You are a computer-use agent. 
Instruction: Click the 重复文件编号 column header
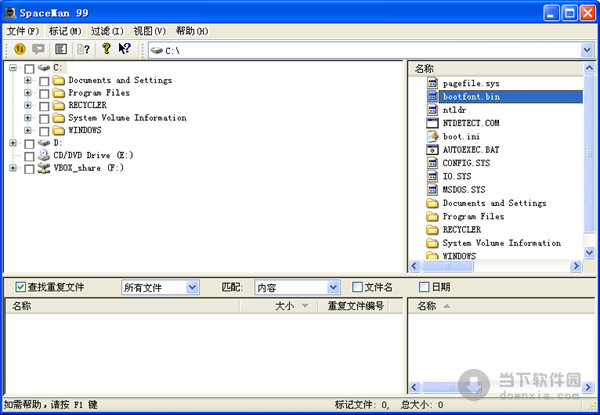355,306
